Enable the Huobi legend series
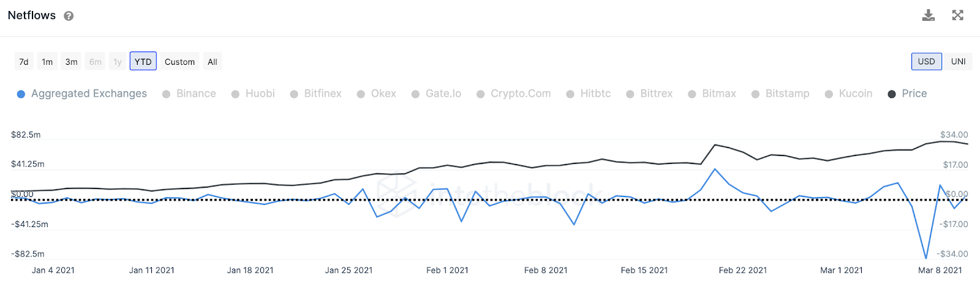This screenshot has height=287, width=980. (253, 94)
